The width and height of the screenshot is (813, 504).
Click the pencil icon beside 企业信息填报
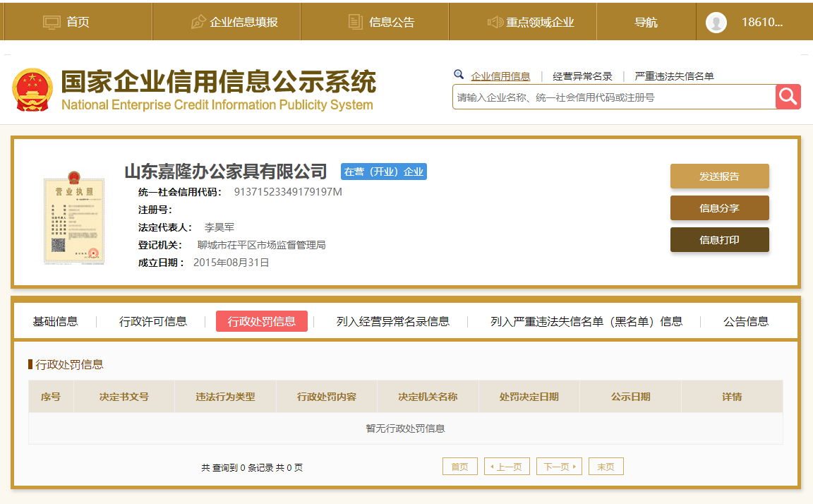[198, 22]
